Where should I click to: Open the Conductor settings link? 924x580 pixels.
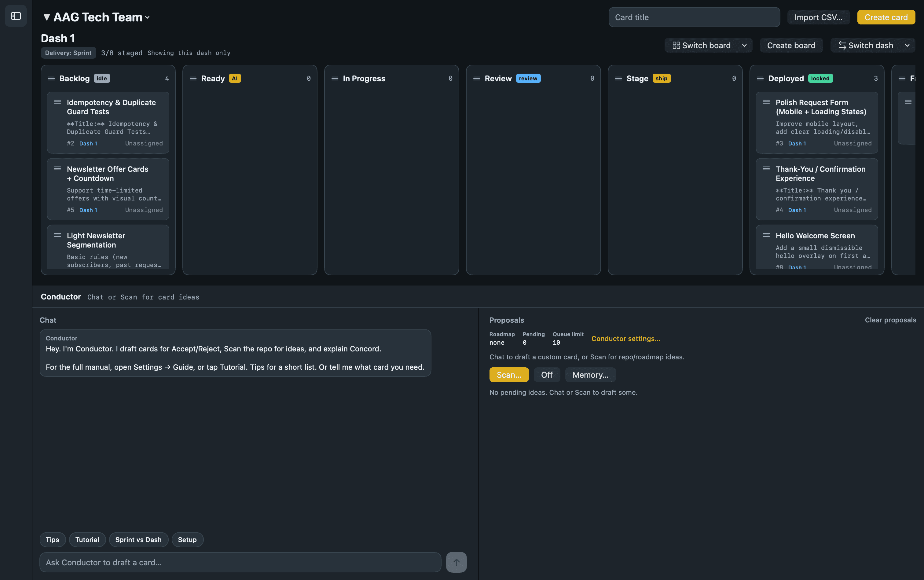(625, 339)
